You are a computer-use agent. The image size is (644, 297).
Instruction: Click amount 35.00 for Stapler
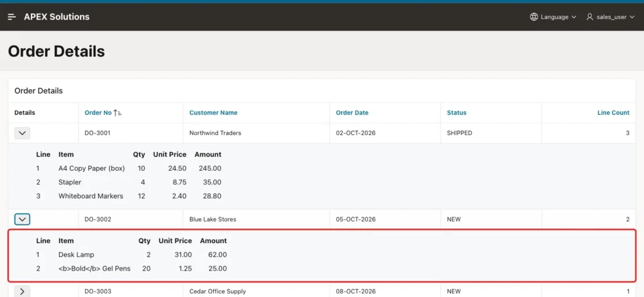pyautogui.click(x=212, y=182)
